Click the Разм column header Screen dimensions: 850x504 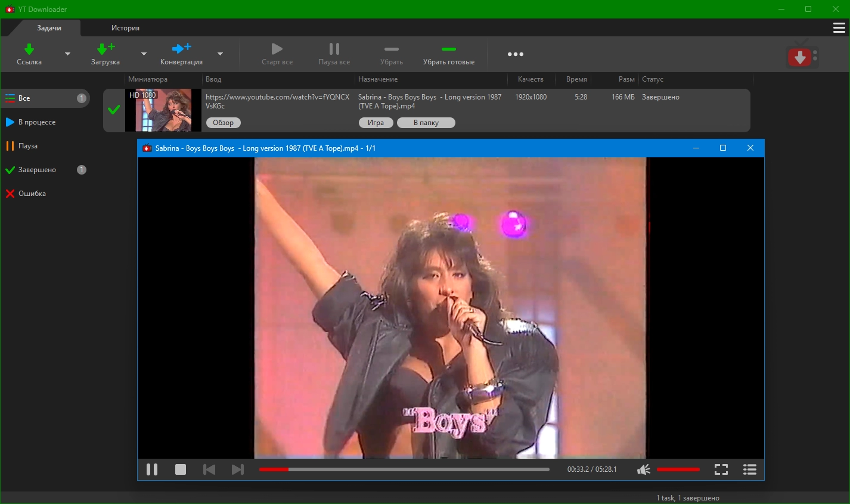click(626, 79)
